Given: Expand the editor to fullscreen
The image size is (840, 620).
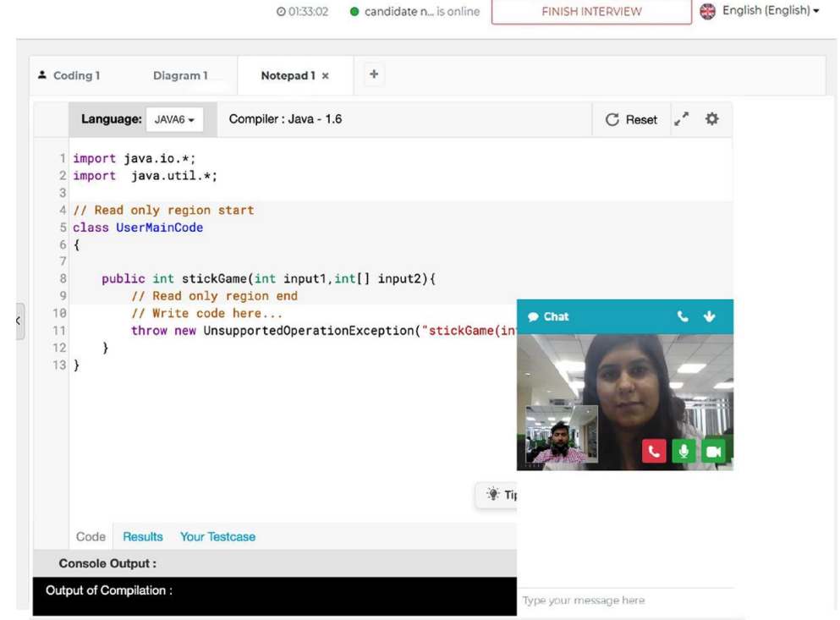Looking at the screenshot, I should [x=682, y=119].
